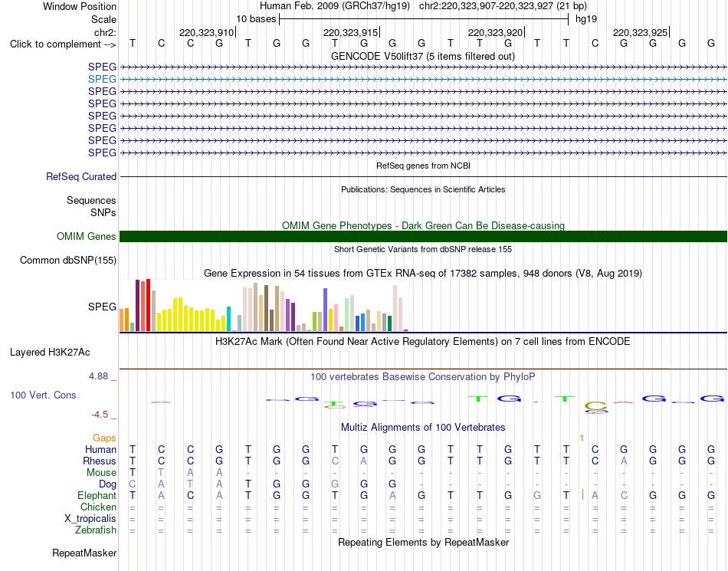The width and height of the screenshot is (728, 571).
Task: Click the 'Dog' alignment row label
Action: (107, 484)
